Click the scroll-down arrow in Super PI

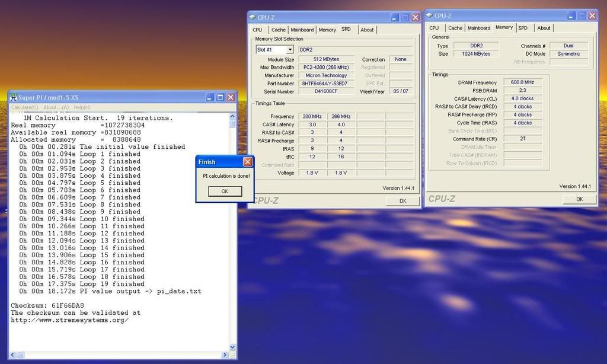(x=232, y=347)
